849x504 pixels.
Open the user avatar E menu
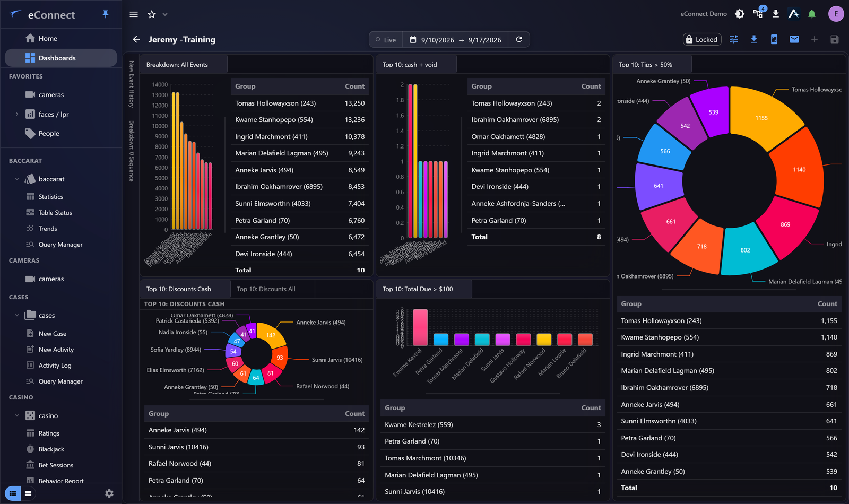[836, 14]
